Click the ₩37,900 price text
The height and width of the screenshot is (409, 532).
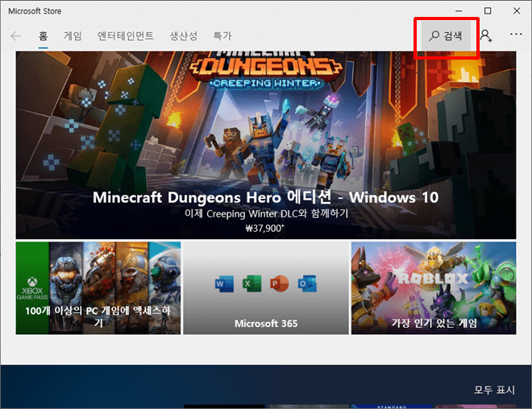(265, 228)
